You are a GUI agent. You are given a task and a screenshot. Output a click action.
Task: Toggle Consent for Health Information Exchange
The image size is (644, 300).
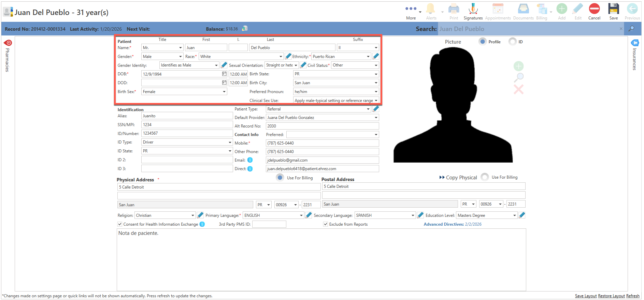point(120,224)
